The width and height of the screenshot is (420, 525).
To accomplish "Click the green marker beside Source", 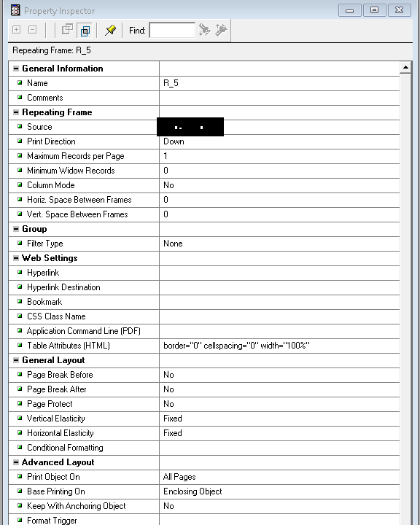I will point(20,126).
